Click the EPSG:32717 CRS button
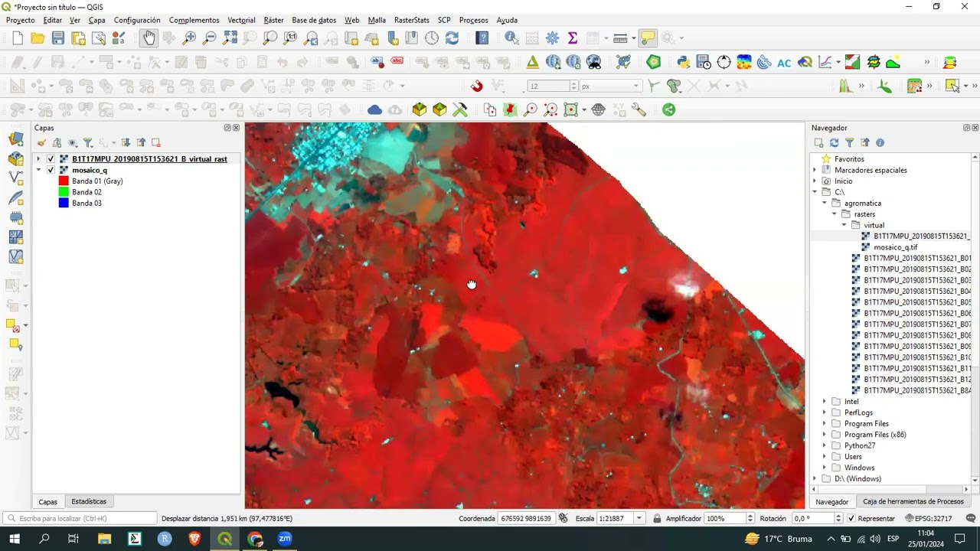 click(929, 518)
